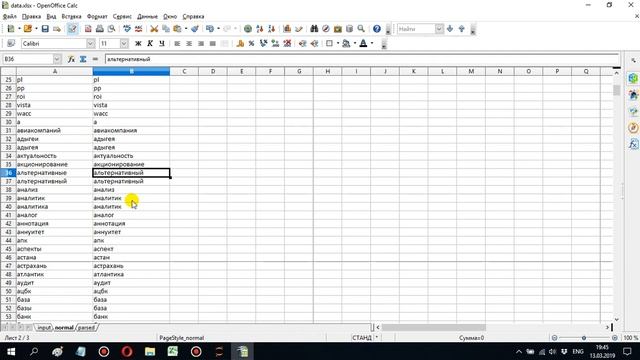Align cell text right

[201, 44]
